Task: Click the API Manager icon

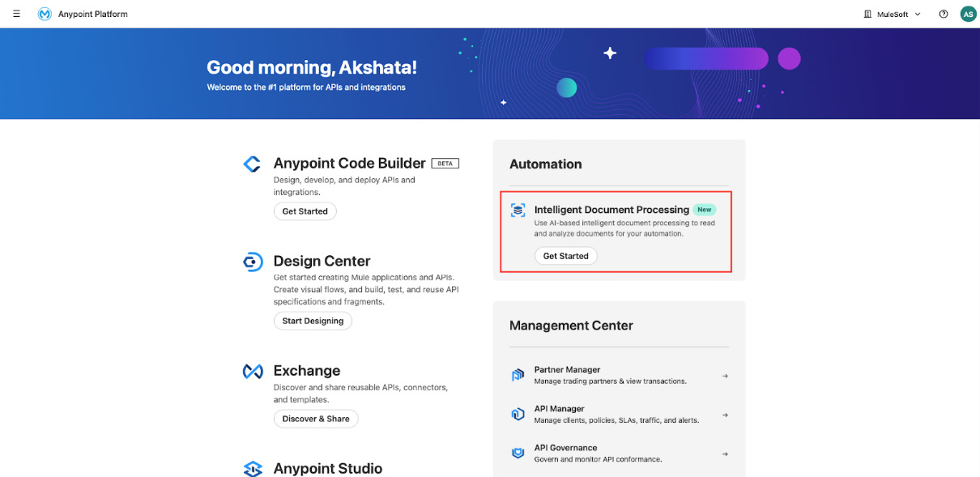Action: click(518, 414)
